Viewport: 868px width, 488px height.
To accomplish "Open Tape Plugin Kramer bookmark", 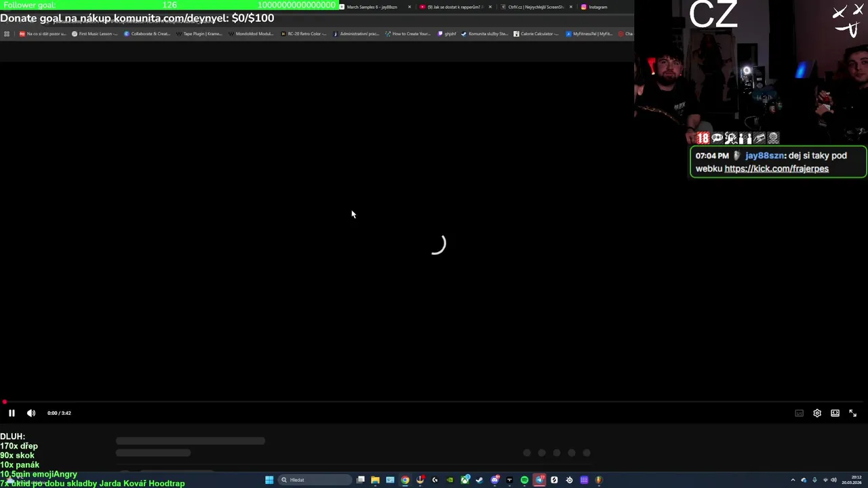I will pos(199,34).
